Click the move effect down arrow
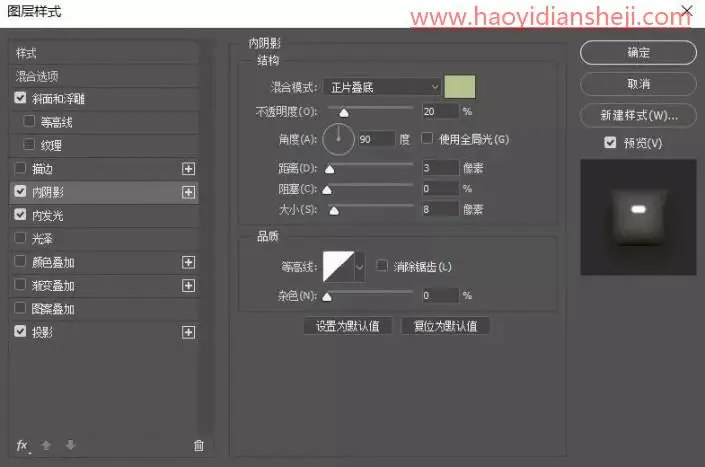The width and height of the screenshot is (705, 467). pos(70,445)
